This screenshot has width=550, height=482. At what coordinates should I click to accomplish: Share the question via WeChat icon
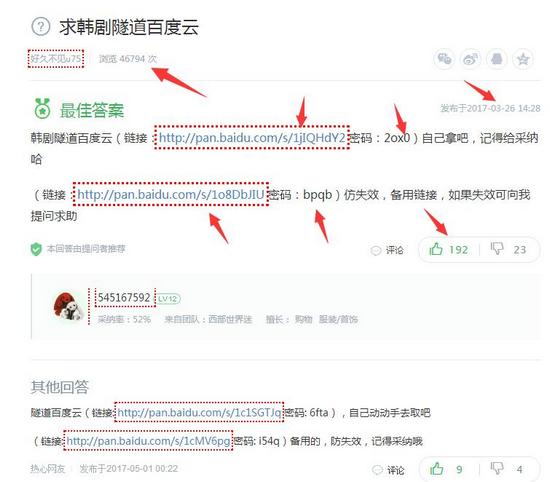[444, 59]
